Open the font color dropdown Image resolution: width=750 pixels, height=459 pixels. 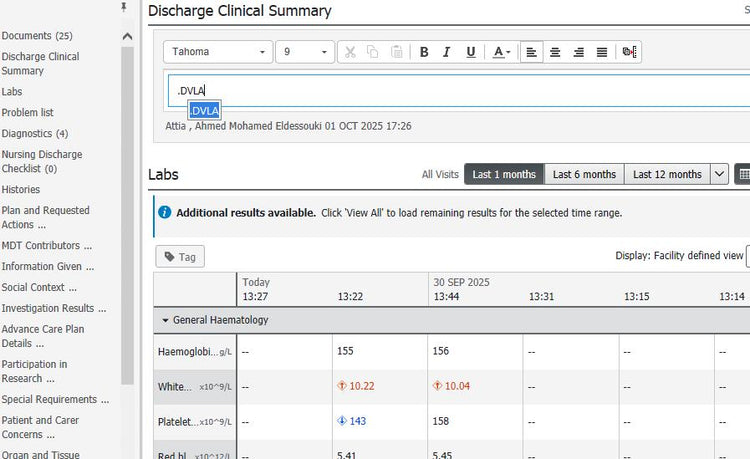[508, 52]
